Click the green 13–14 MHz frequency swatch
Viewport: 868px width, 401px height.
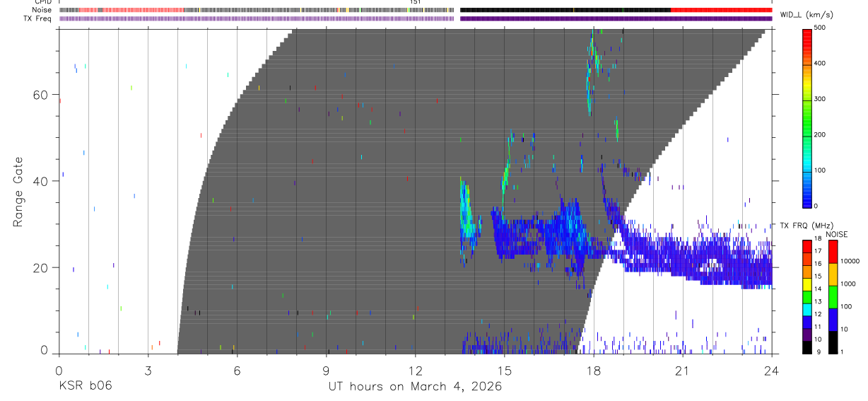pyautogui.click(x=807, y=296)
